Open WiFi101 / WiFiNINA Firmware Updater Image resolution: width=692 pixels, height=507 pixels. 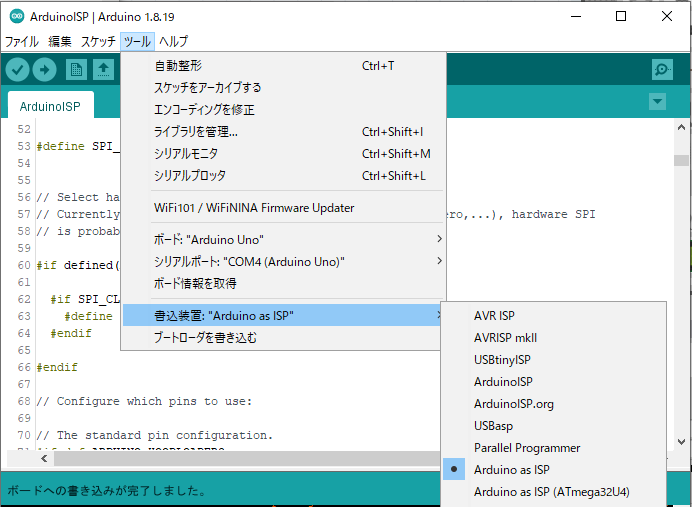254,208
